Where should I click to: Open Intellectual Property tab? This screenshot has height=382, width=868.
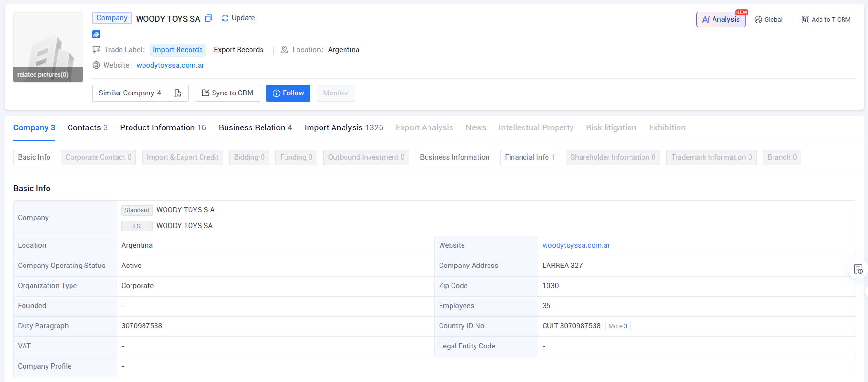coord(536,127)
